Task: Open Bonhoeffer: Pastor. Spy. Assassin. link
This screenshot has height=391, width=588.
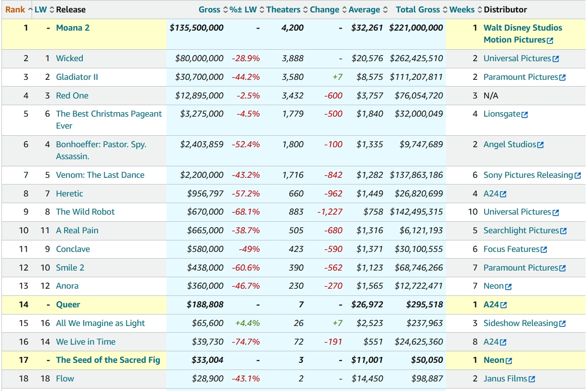Action: [x=101, y=150]
